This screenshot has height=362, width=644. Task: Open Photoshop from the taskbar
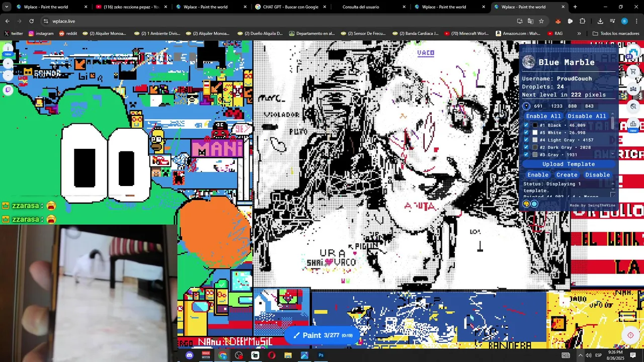click(x=321, y=355)
